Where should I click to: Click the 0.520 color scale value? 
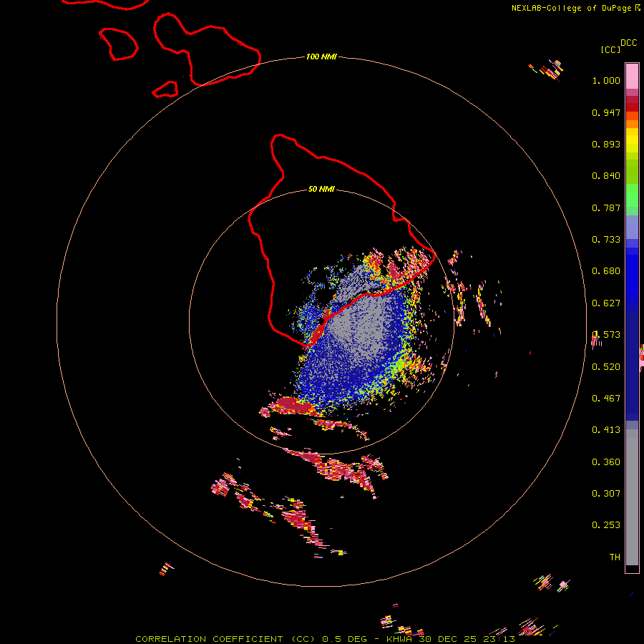point(606,367)
